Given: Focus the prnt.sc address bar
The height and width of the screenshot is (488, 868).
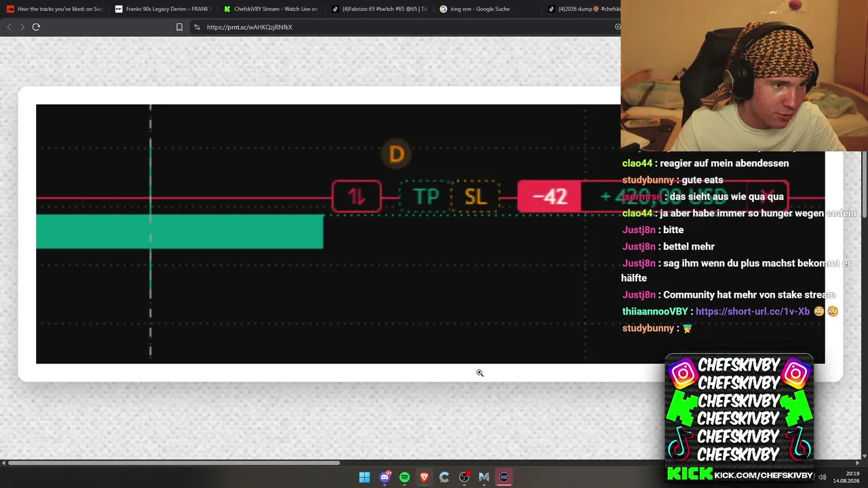Looking at the screenshot, I should pos(407,27).
